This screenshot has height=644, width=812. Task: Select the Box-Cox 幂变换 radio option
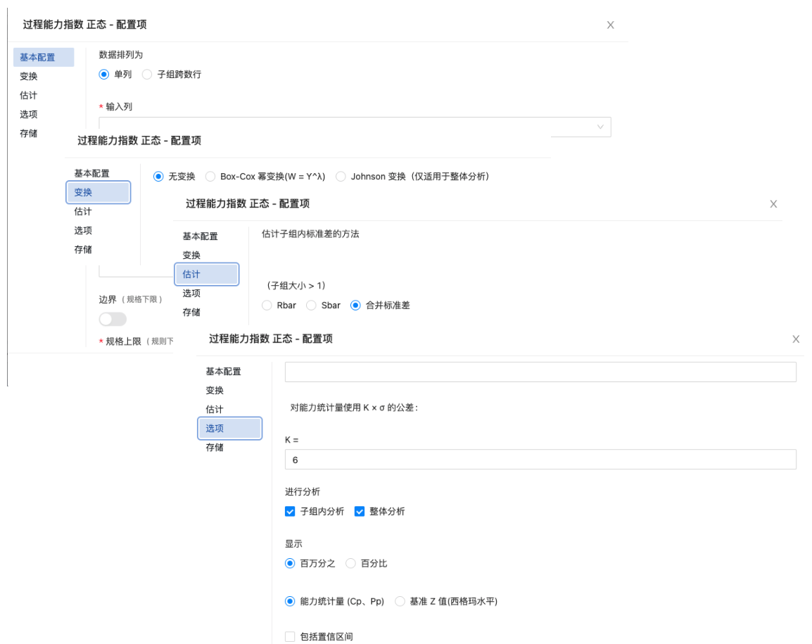210,177
